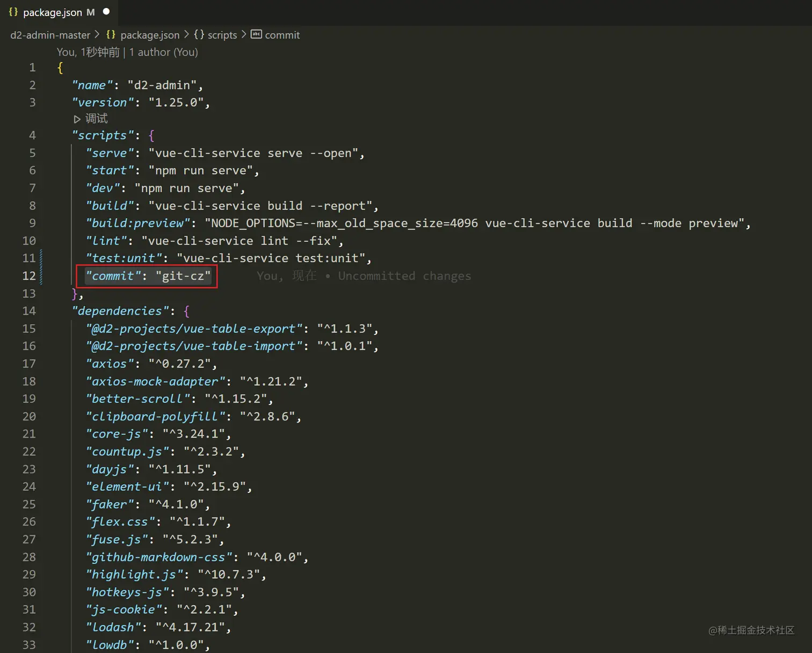Click the "element-ui" dependency key
This screenshot has height=653, width=812.
(x=127, y=487)
